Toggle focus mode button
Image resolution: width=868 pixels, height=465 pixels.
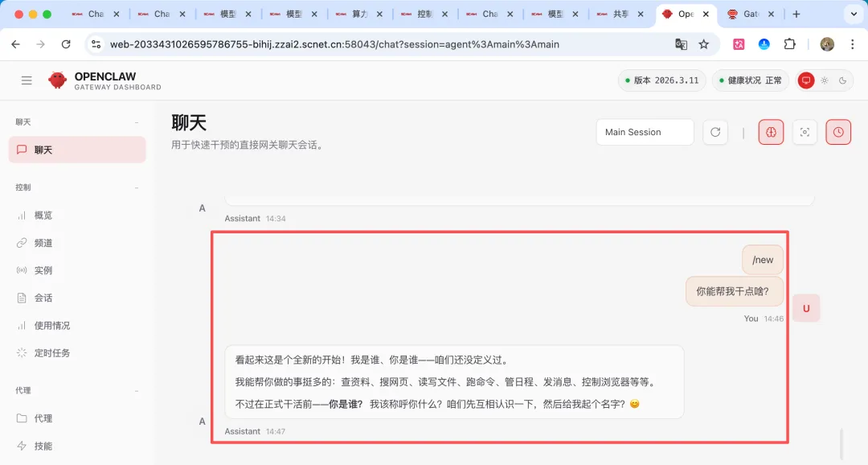point(805,132)
